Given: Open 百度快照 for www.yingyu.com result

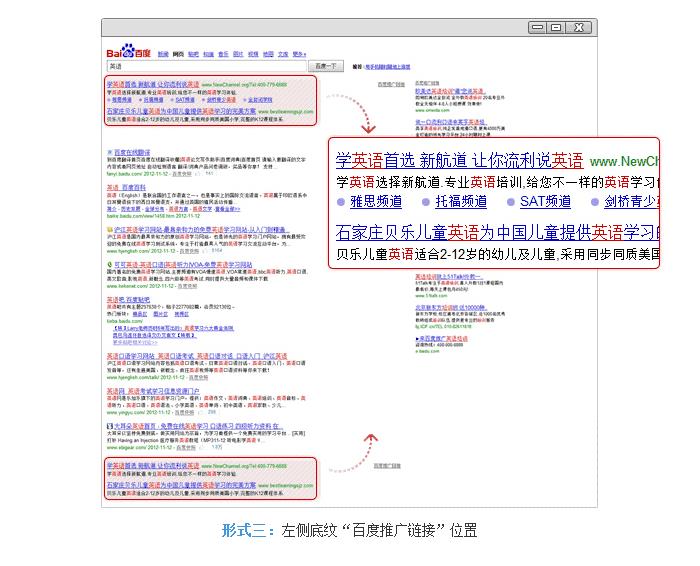Looking at the screenshot, I should [x=184, y=412].
